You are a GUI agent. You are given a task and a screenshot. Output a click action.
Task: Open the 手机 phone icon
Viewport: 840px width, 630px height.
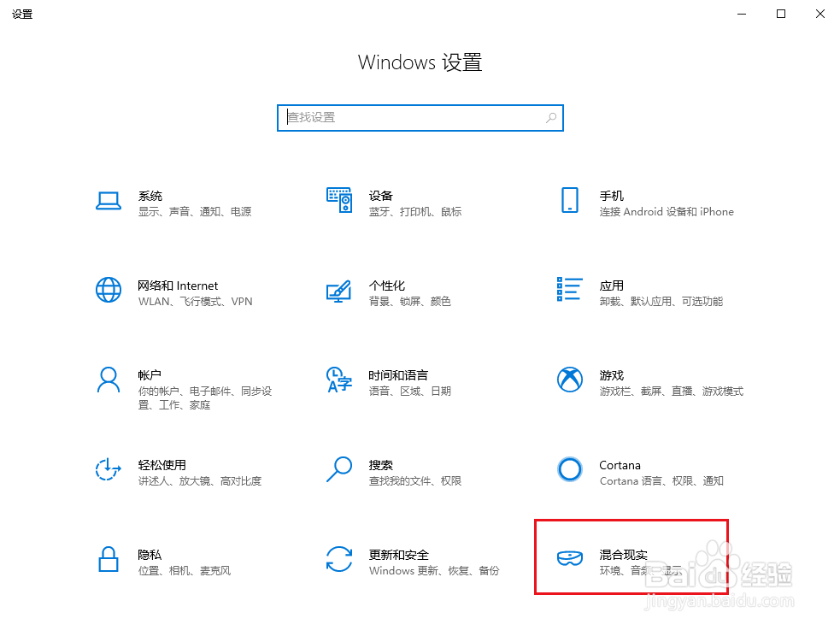(x=569, y=200)
